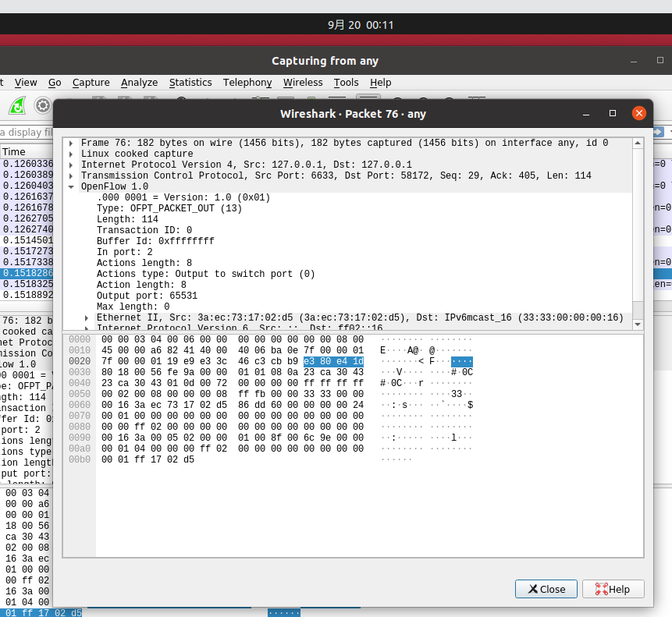Image resolution: width=672 pixels, height=617 pixels.
Task: Open the Analyze menu
Action: click(x=139, y=82)
